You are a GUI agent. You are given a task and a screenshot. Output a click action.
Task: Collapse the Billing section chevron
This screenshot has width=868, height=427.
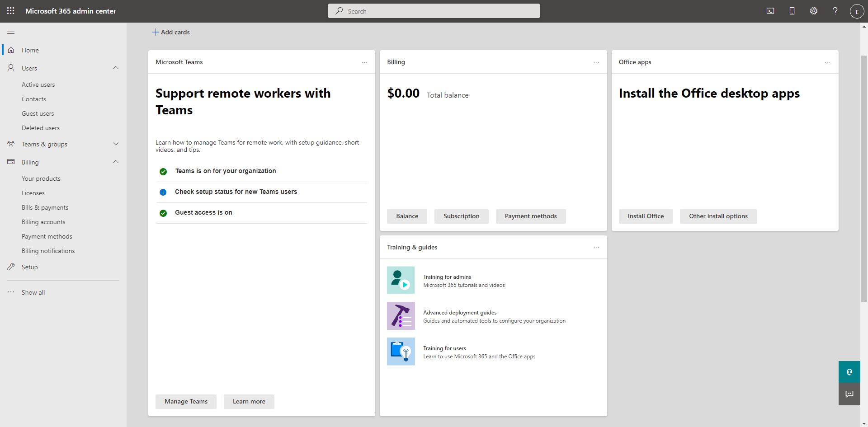point(116,162)
